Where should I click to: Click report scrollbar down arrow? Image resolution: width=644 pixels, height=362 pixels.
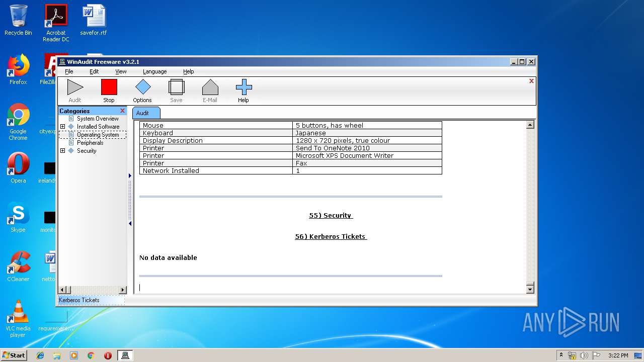pyautogui.click(x=530, y=289)
